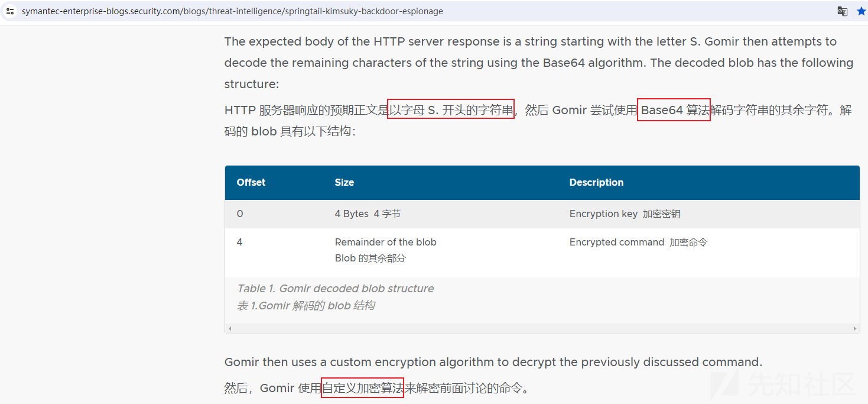Click the Google Translate icon in address bar
The image size is (868, 404).
coord(843,11)
